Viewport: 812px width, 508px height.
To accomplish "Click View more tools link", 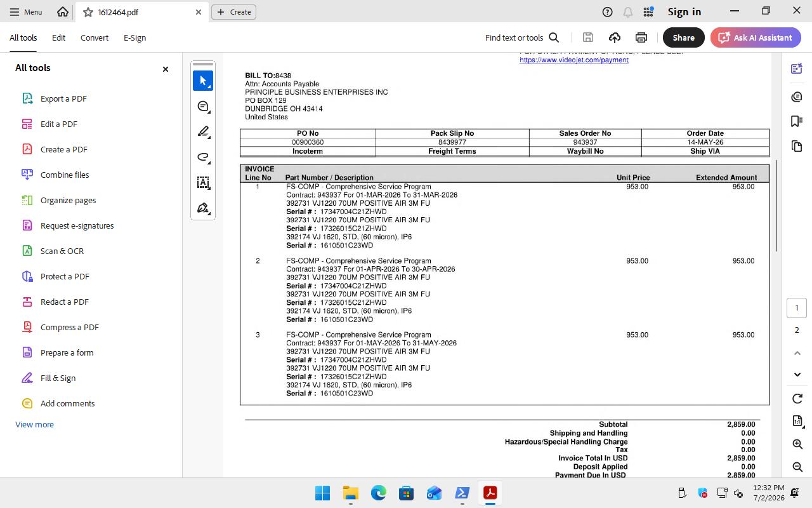I will point(34,424).
